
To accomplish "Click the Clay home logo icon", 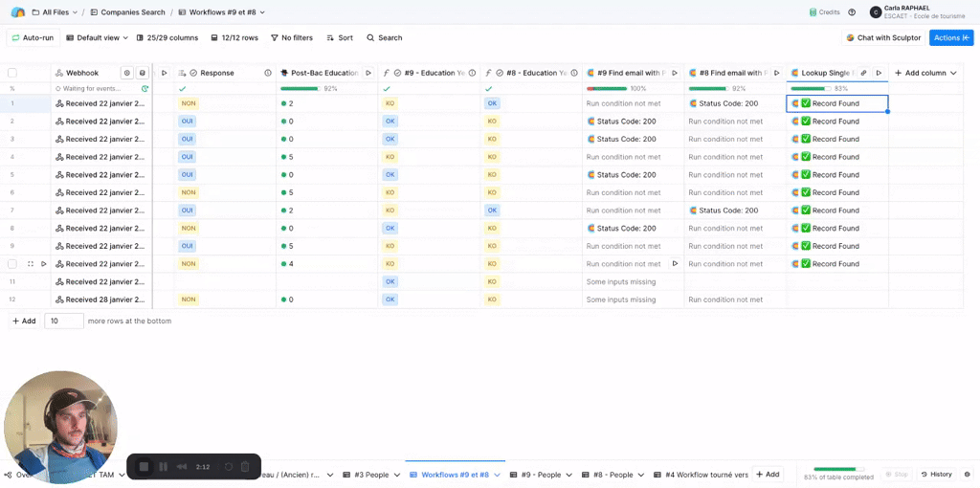I will pyautogui.click(x=17, y=12).
